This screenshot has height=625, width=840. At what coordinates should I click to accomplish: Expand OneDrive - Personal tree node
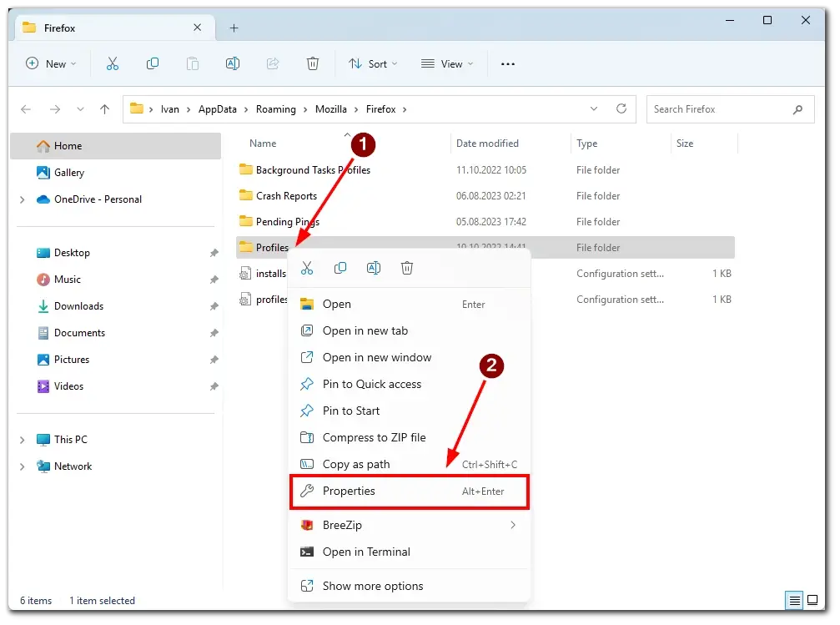click(x=22, y=199)
